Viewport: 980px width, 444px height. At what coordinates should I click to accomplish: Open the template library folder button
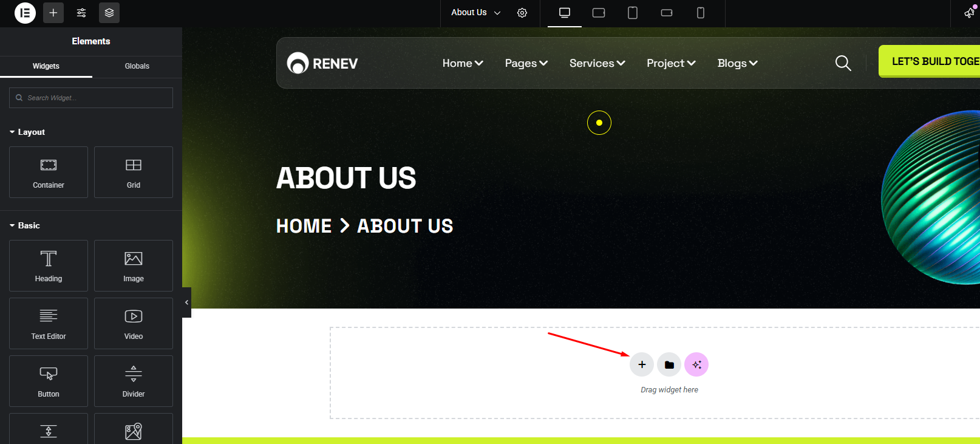tap(669, 364)
